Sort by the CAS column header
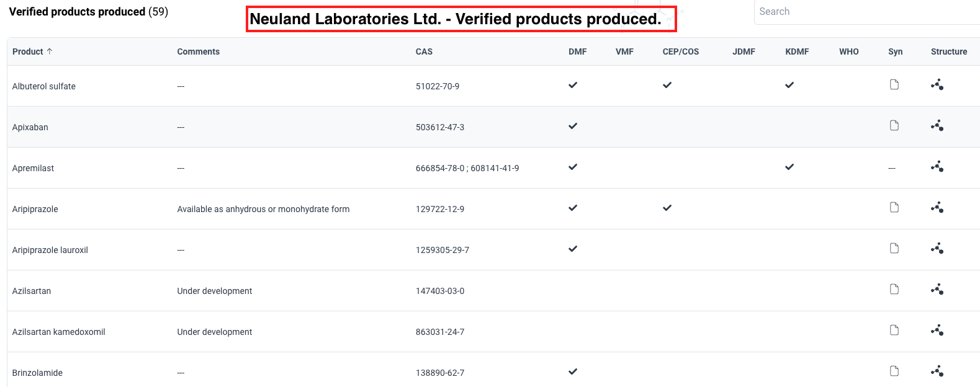The height and width of the screenshot is (387, 980). coord(424,51)
